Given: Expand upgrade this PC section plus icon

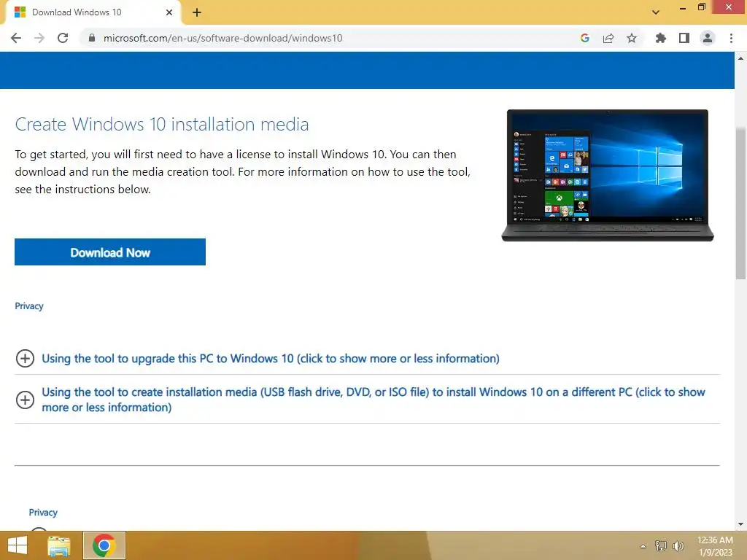Looking at the screenshot, I should coord(26,358).
